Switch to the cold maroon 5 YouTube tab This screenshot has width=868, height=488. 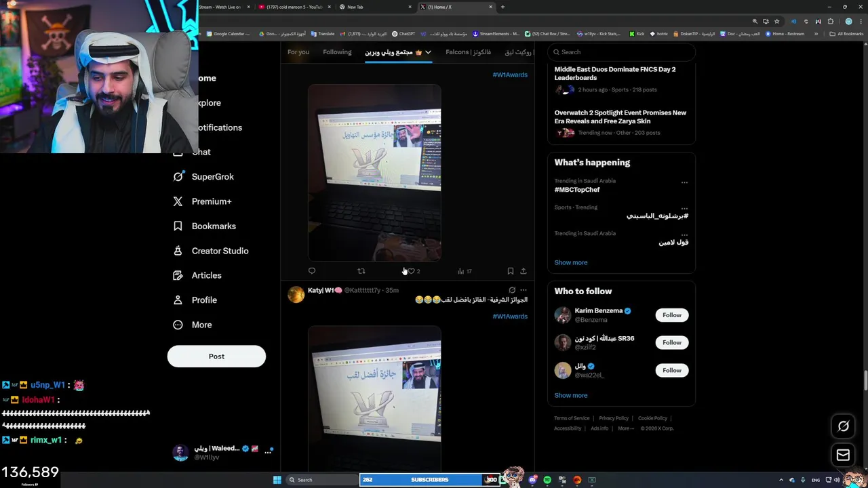(294, 7)
